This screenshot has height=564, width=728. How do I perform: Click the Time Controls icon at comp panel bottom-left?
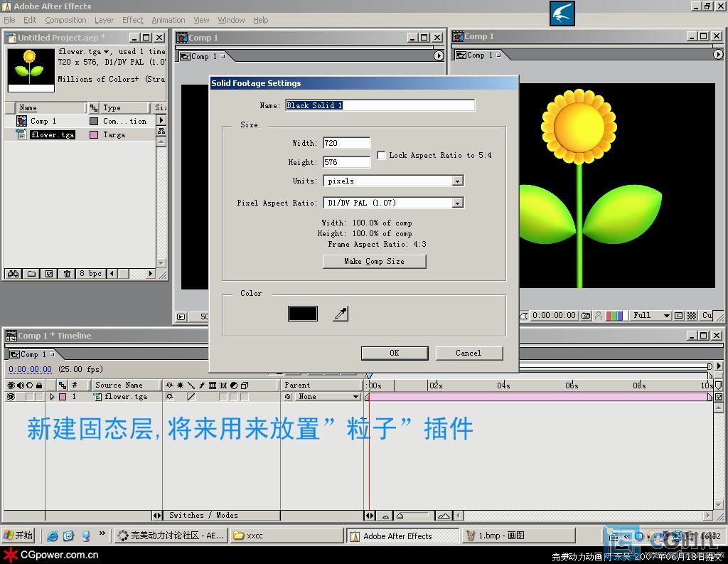(181, 316)
